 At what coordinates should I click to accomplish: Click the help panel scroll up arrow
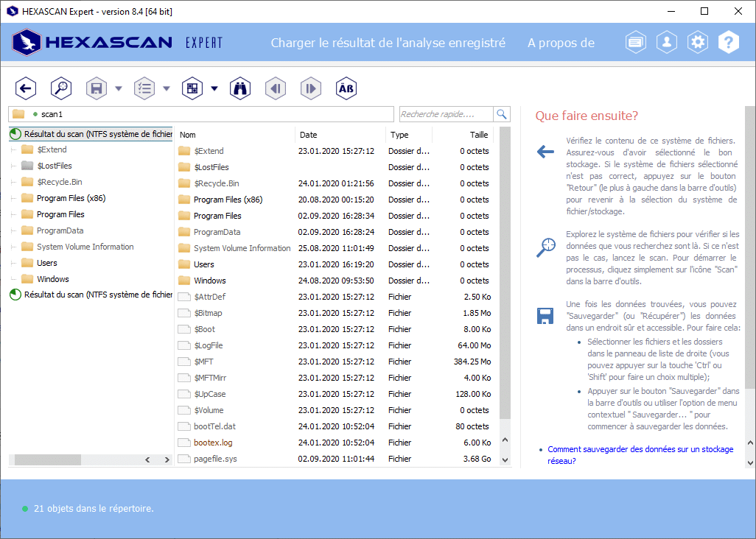coord(750,443)
